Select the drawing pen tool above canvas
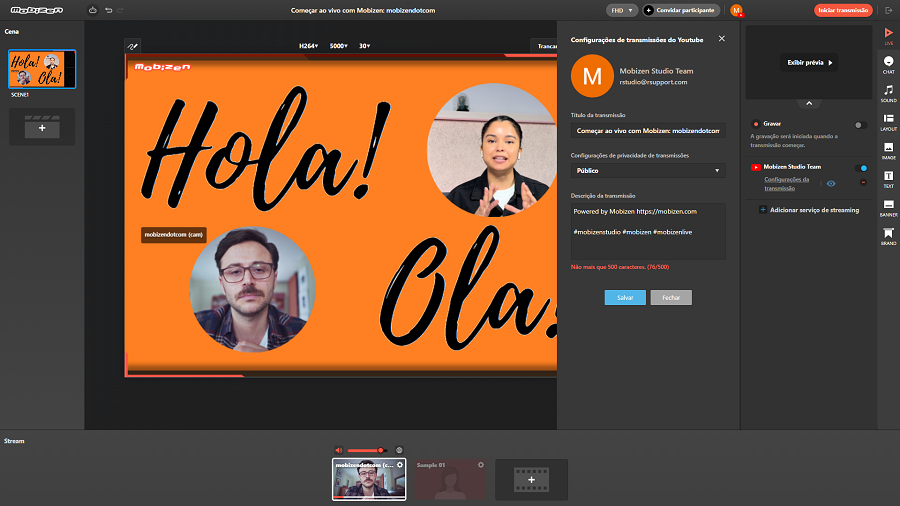Screen dimensions: 900x506 coord(133,46)
